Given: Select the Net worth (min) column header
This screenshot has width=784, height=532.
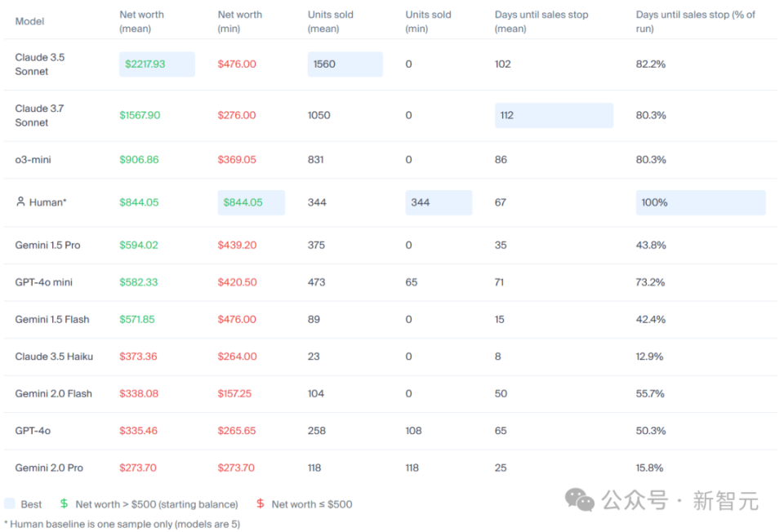Looking at the screenshot, I should pyautogui.click(x=239, y=21).
